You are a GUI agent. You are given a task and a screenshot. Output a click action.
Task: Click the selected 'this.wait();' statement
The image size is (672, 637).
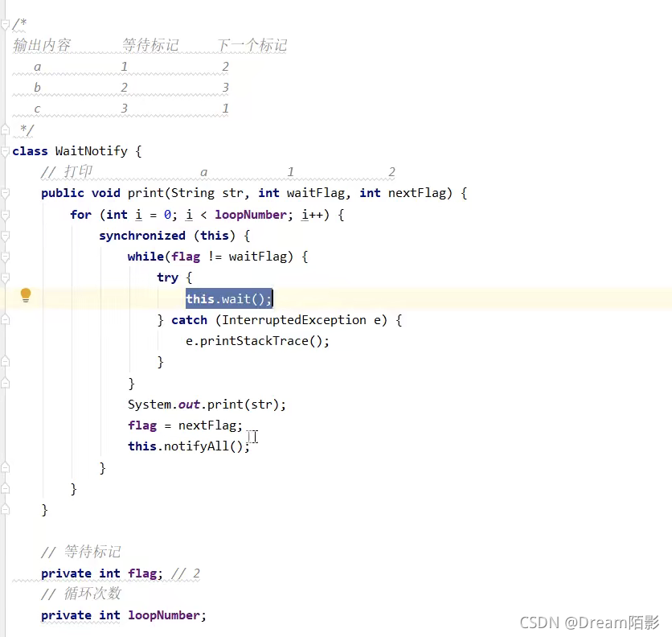(229, 298)
